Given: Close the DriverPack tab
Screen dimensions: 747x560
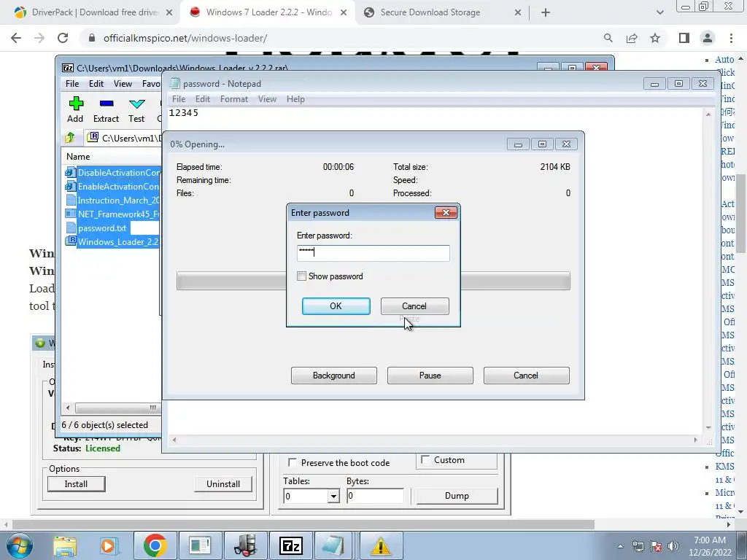Looking at the screenshot, I should pyautogui.click(x=169, y=13).
